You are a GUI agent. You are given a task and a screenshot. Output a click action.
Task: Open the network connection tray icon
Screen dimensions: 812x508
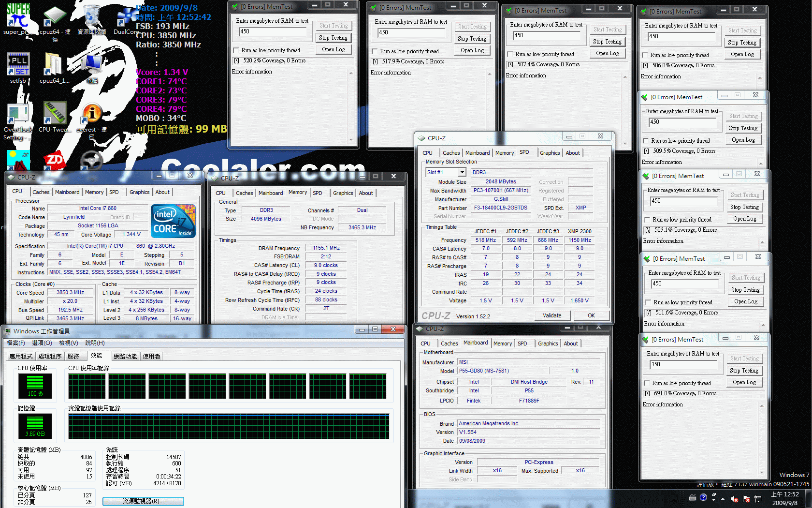(758, 499)
